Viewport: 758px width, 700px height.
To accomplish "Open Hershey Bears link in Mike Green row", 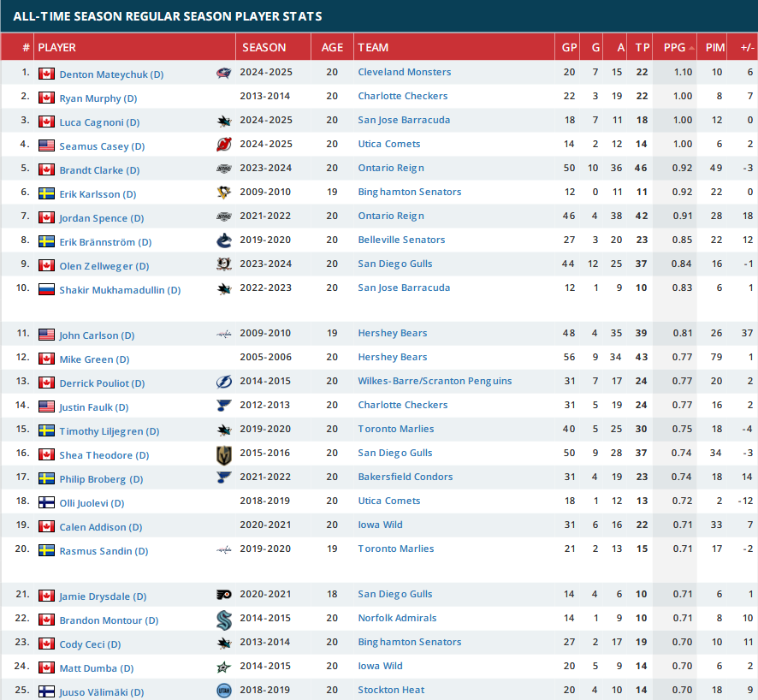I will (x=392, y=357).
